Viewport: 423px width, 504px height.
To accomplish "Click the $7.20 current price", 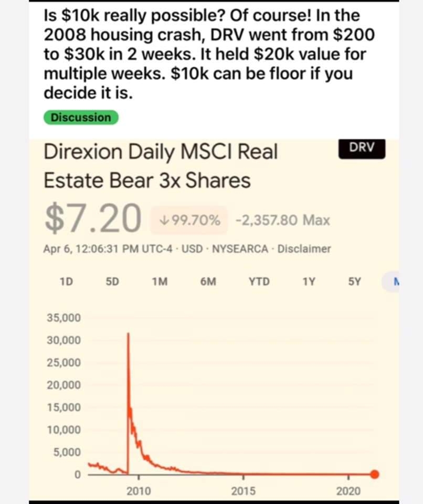I will point(93,217).
